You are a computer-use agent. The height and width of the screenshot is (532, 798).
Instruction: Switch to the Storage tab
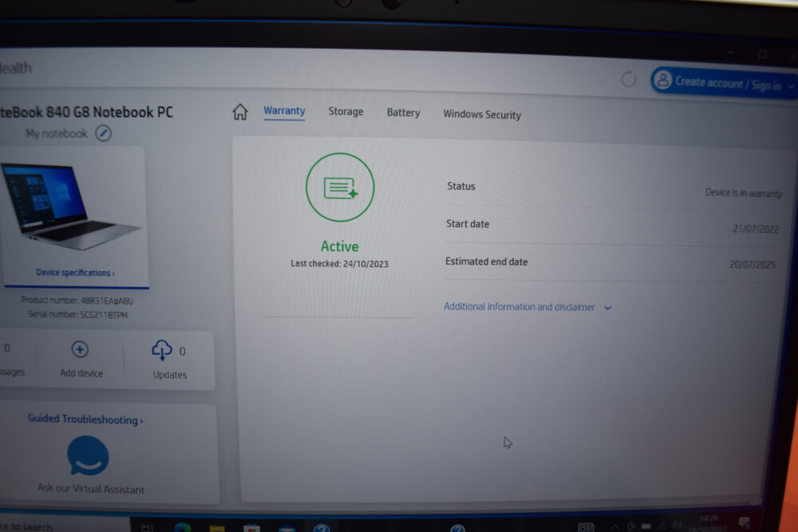pyautogui.click(x=346, y=112)
